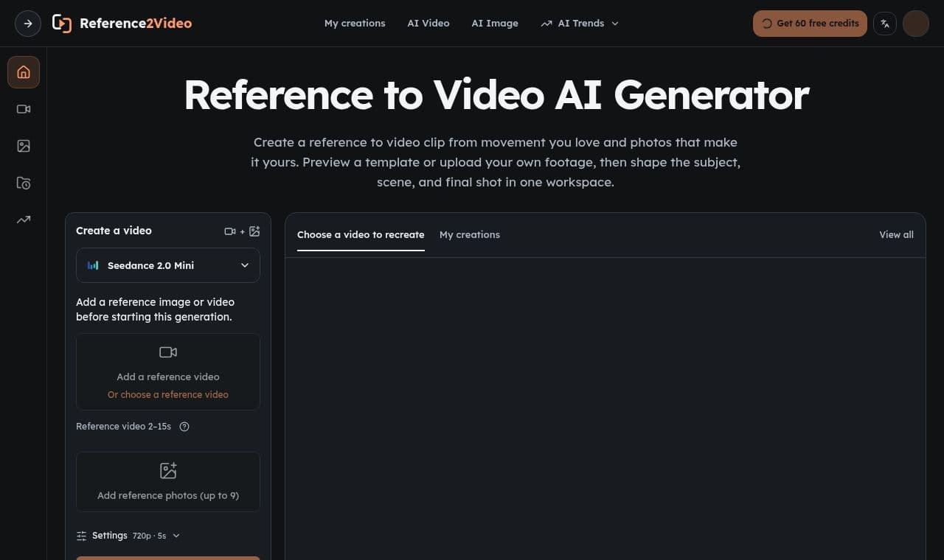Expand the sidebar with the arrow button
This screenshot has width=944, height=560.
click(28, 24)
